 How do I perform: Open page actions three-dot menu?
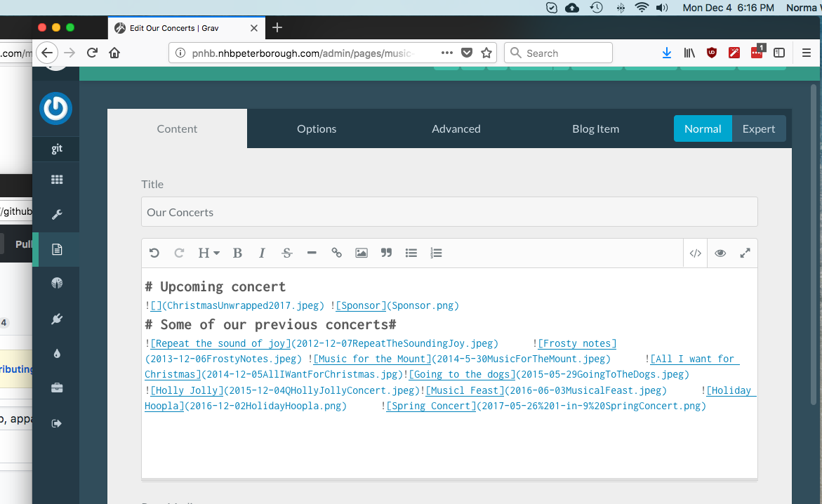click(x=446, y=53)
